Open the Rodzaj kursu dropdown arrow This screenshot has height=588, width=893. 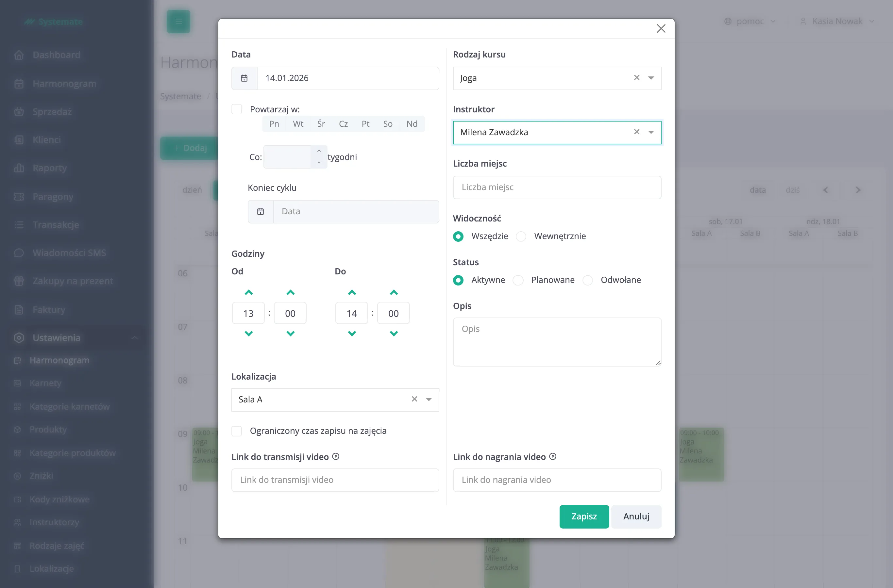tap(651, 78)
